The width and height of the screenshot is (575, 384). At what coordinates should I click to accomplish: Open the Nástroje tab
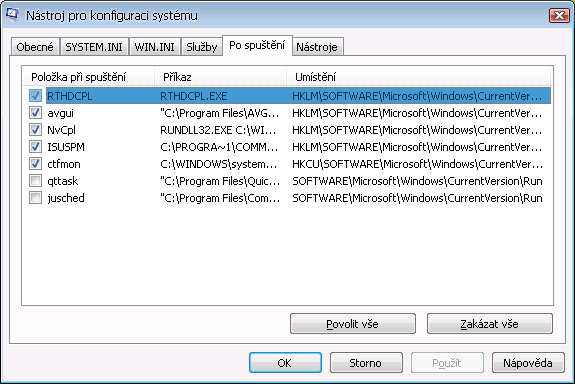317,47
